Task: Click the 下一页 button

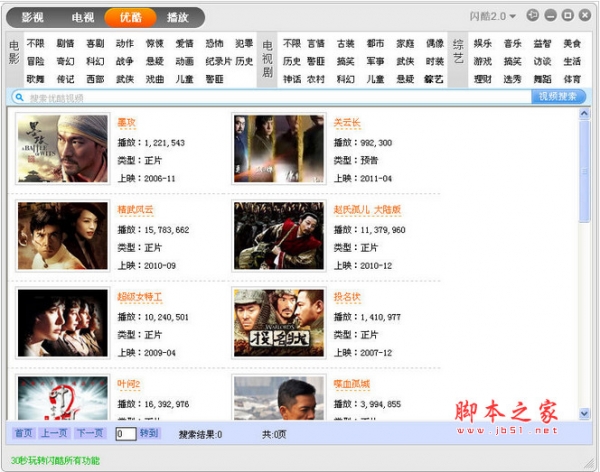Action: click(x=90, y=433)
